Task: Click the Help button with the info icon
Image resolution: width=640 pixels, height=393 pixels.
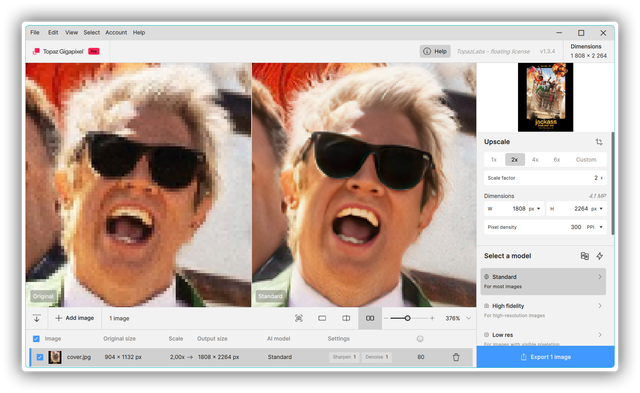Action: (x=435, y=51)
